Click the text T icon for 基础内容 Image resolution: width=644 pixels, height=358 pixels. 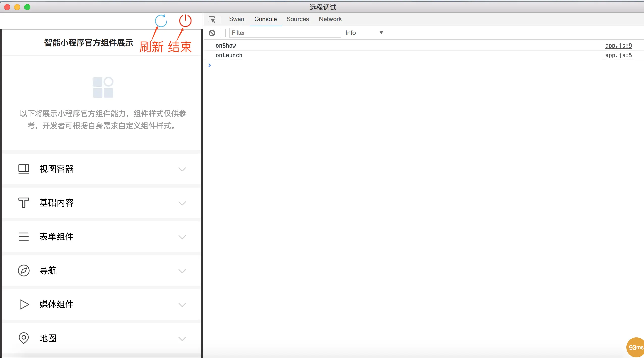point(24,203)
